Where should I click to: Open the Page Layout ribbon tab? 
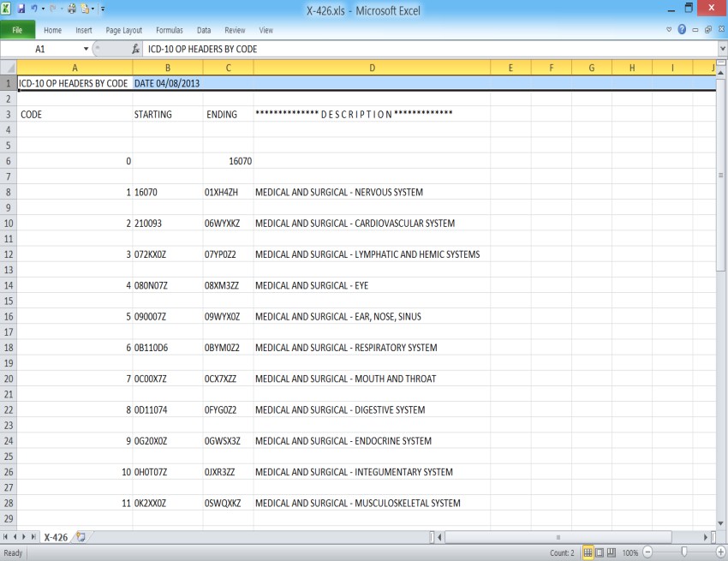123,30
